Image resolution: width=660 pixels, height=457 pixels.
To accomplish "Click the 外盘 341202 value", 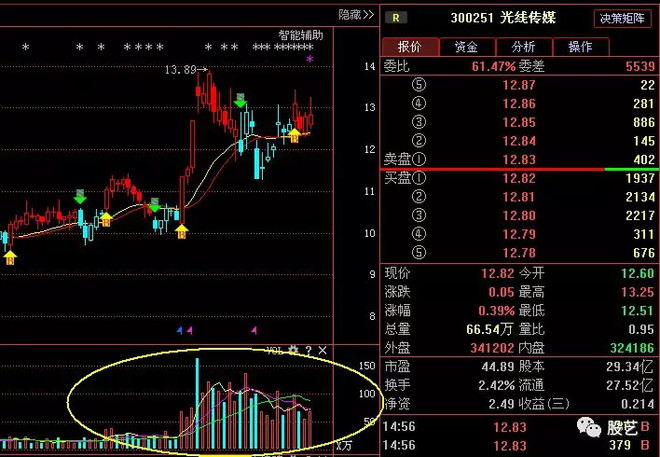I will point(492,348).
